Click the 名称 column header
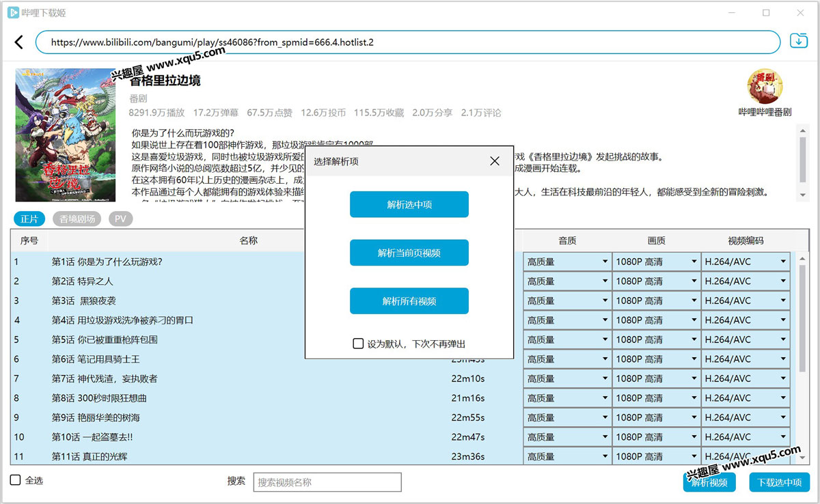Image resolution: width=820 pixels, height=504 pixels. [248, 240]
